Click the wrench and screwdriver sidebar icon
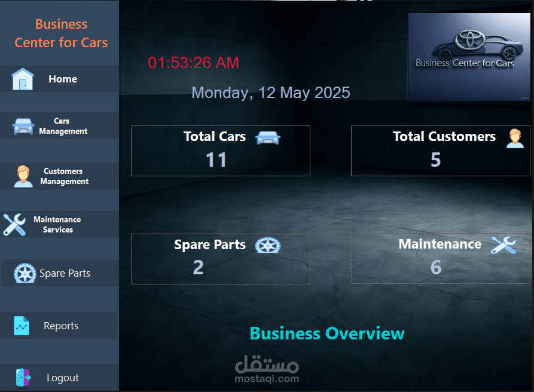This screenshot has height=392, width=534. pyautogui.click(x=14, y=225)
